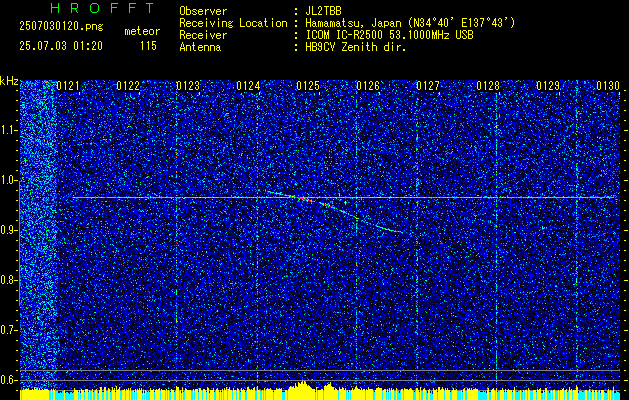
Task: Click the 0130 time marker
Action: pyautogui.click(x=608, y=86)
